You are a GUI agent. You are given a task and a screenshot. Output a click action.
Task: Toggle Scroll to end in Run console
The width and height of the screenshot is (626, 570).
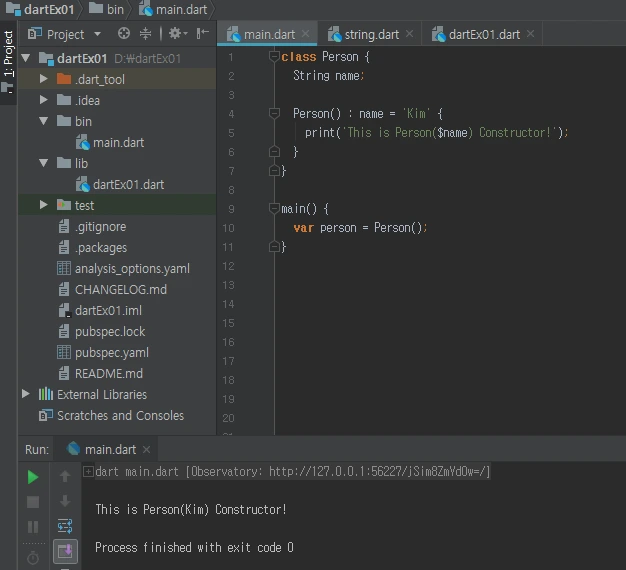65,551
